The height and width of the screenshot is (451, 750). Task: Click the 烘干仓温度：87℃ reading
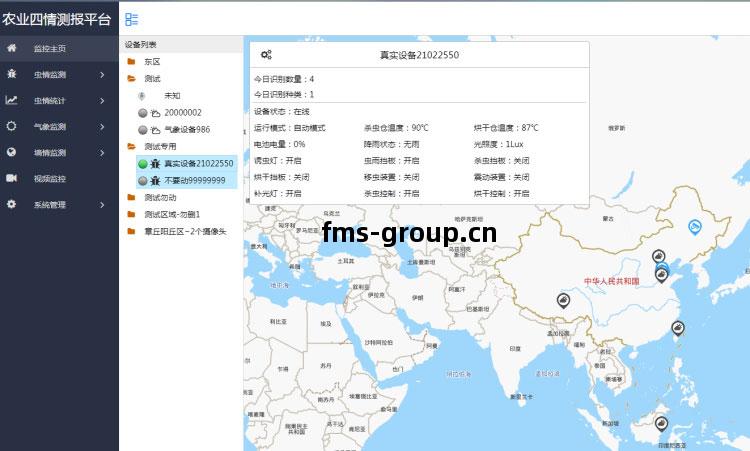[x=506, y=128]
